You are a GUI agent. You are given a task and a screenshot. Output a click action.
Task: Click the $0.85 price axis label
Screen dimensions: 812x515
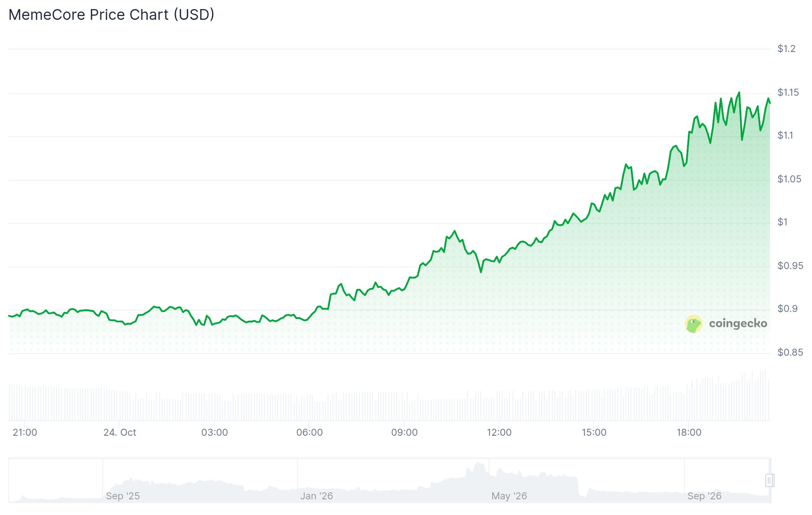tap(790, 352)
